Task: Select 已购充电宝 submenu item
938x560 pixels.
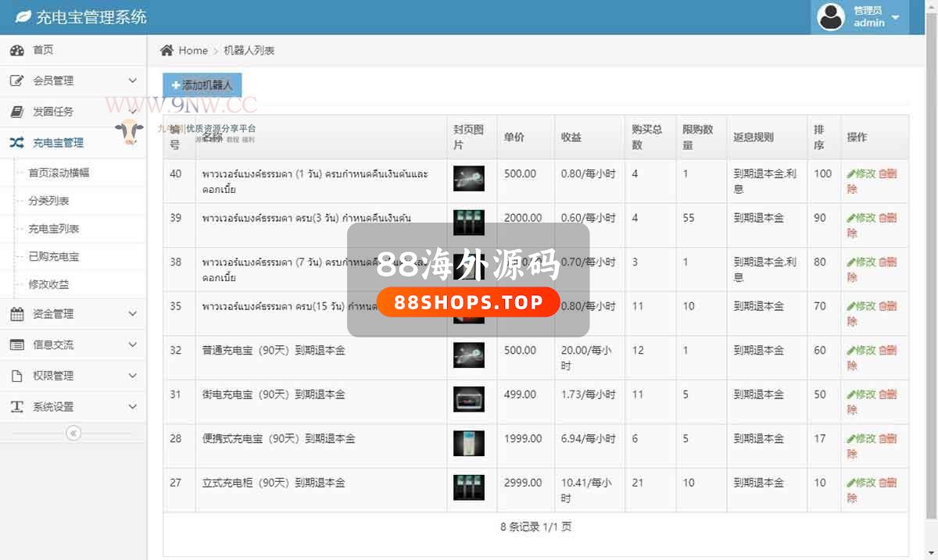Action: 53,256
